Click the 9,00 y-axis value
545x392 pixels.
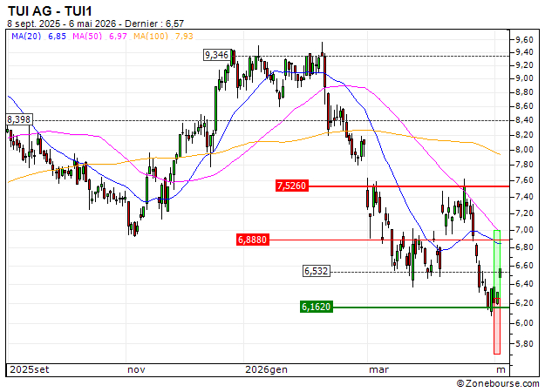coord(524,78)
